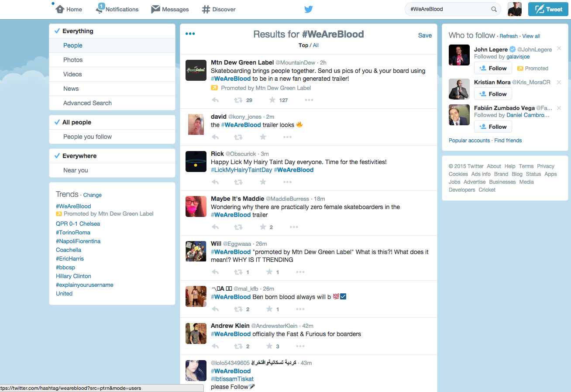Open more options on Will's tweet
This screenshot has height=392, width=571.
tap(300, 272)
